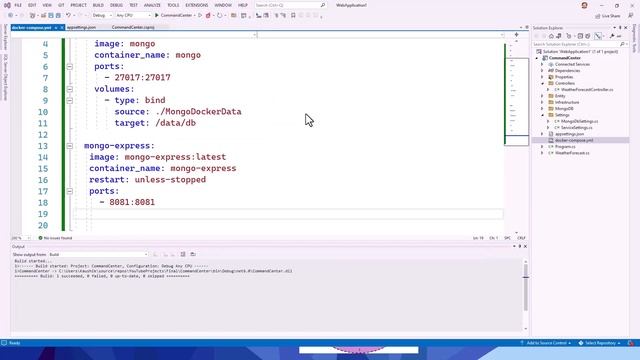640x360 pixels.
Task: Click the Output panel vertical scrollbar thumb
Action: pyautogui.click(x=526, y=287)
